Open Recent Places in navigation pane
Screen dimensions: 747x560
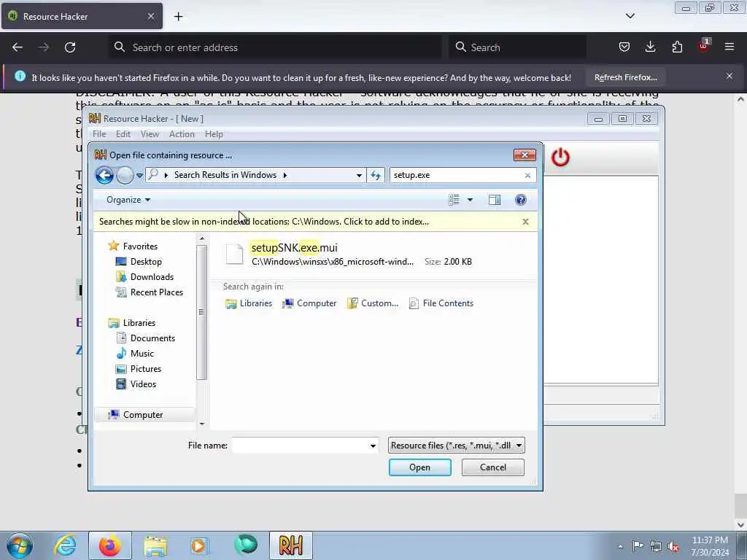pyautogui.click(x=150, y=292)
